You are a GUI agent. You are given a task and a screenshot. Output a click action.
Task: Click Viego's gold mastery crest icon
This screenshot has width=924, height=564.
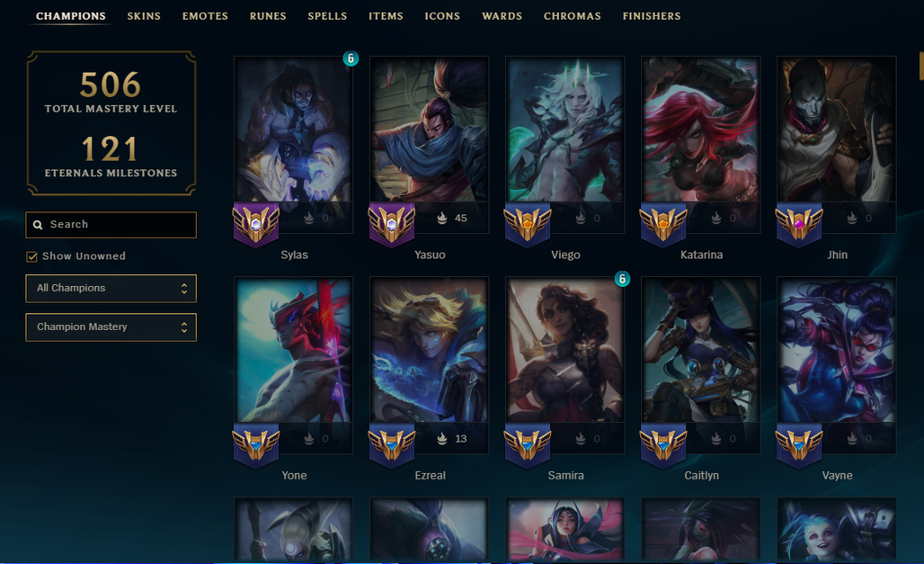click(x=528, y=224)
